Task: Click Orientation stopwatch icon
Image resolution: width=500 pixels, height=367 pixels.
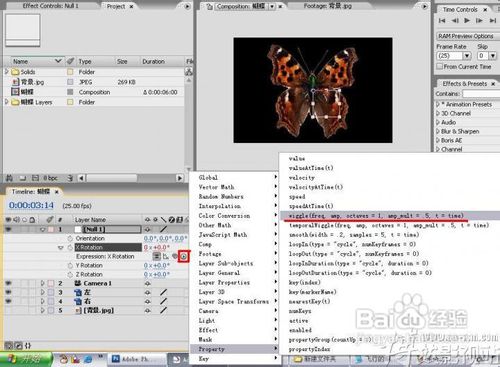Action: point(70,238)
